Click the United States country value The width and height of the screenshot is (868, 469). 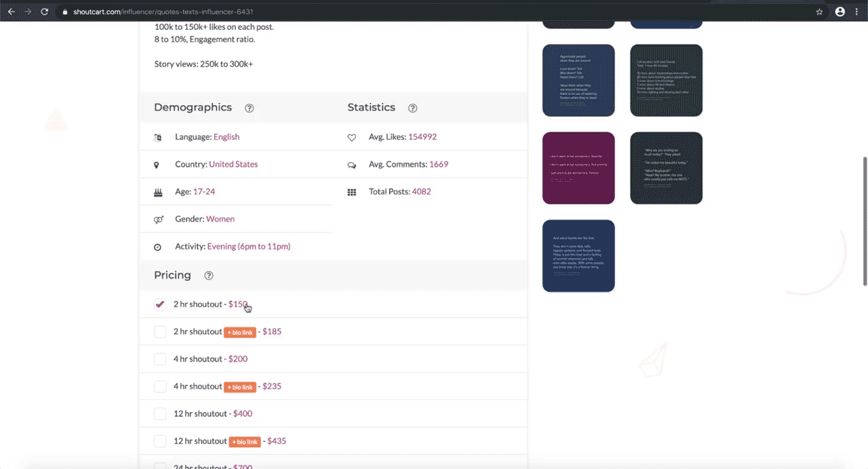(233, 164)
